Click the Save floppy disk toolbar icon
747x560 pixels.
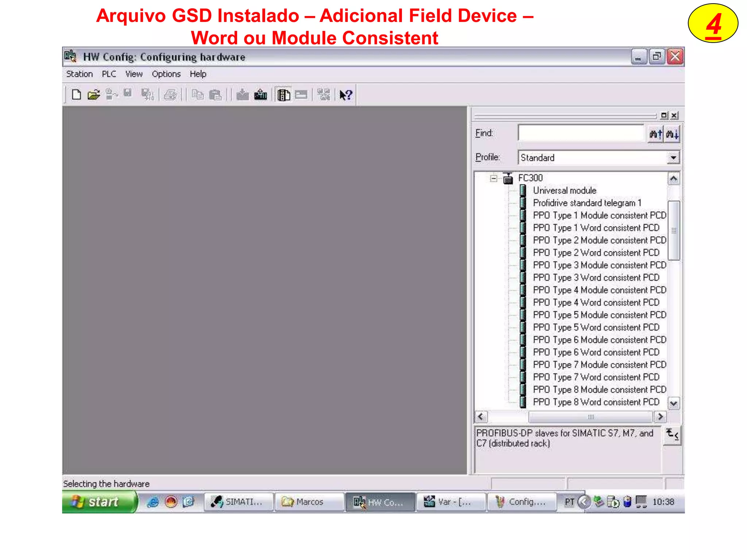tap(127, 94)
